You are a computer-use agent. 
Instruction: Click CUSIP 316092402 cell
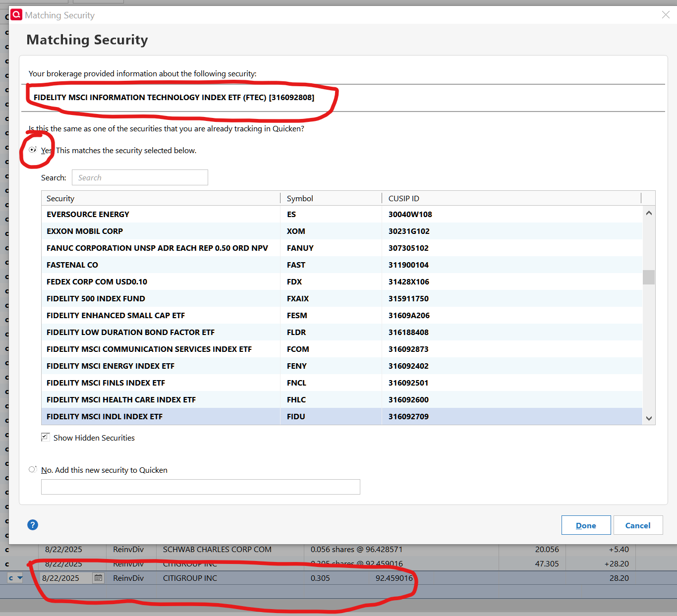click(x=408, y=366)
